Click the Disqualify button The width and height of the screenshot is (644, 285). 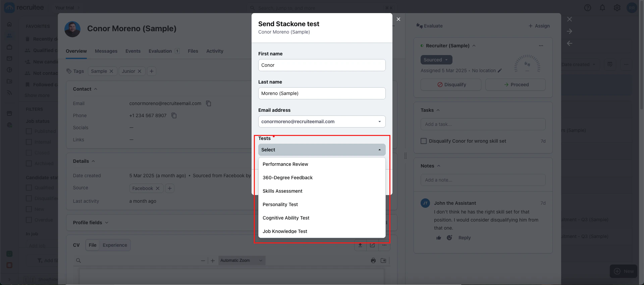(x=451, y=85)
